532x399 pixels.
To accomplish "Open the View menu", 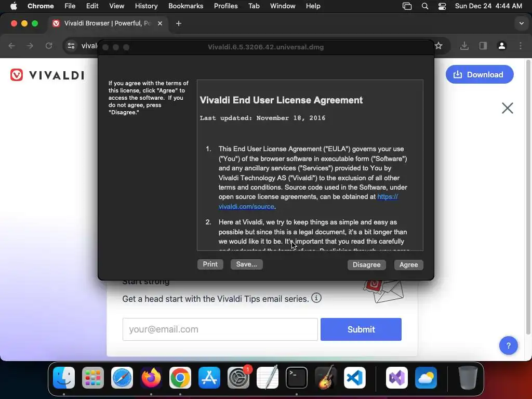I will coord(117,6).
